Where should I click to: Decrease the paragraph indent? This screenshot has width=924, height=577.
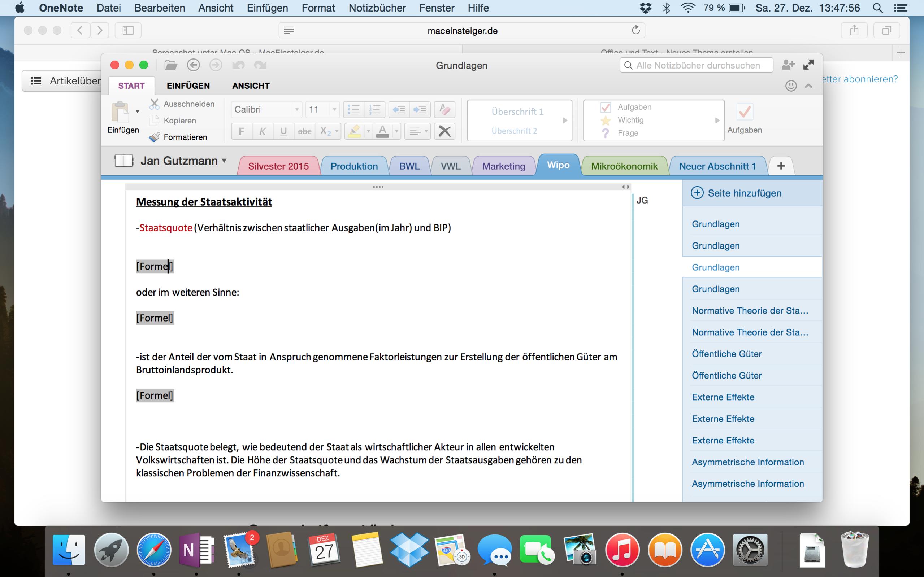coord(399,110)
